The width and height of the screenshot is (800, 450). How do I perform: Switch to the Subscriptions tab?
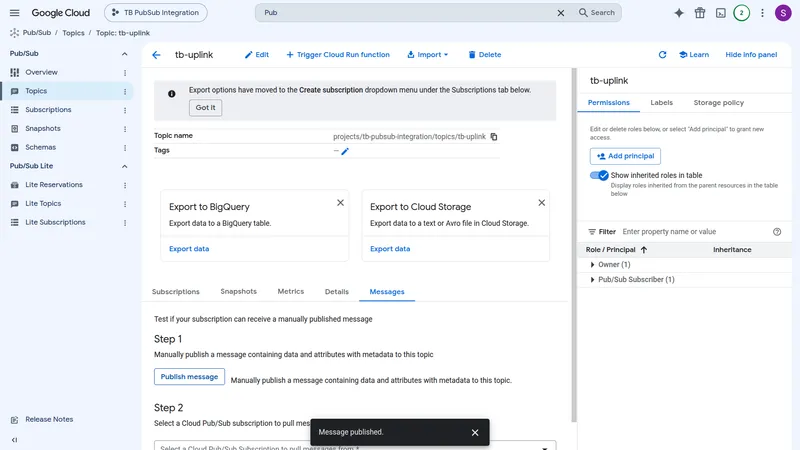(x=176, y=292)
